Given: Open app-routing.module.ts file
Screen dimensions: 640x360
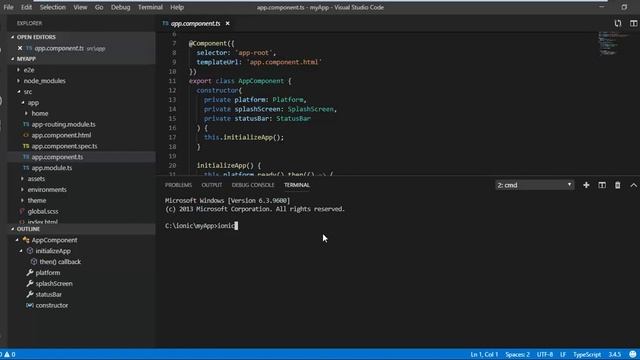Looking at the screenshot, I should [x=63, y=124].
